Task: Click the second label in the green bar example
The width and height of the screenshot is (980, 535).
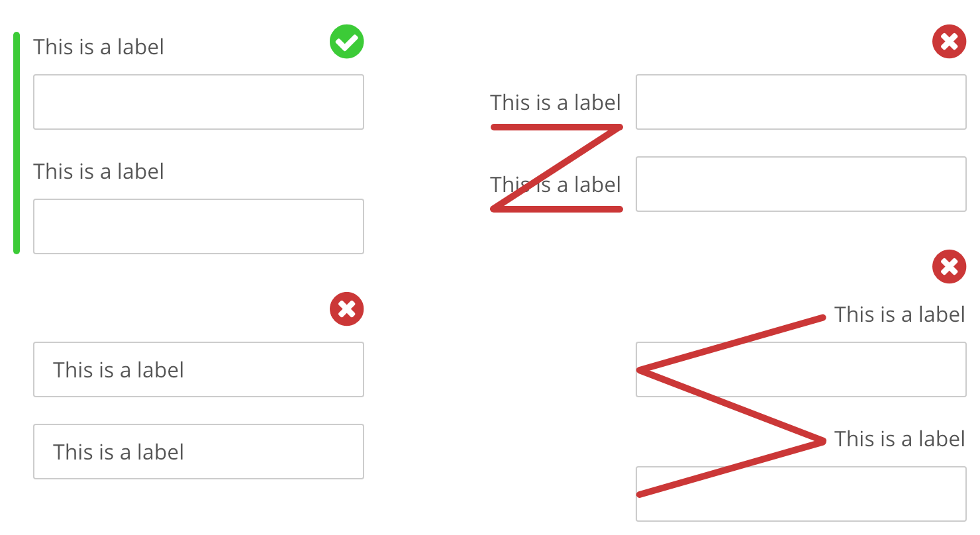Action: 99,171
